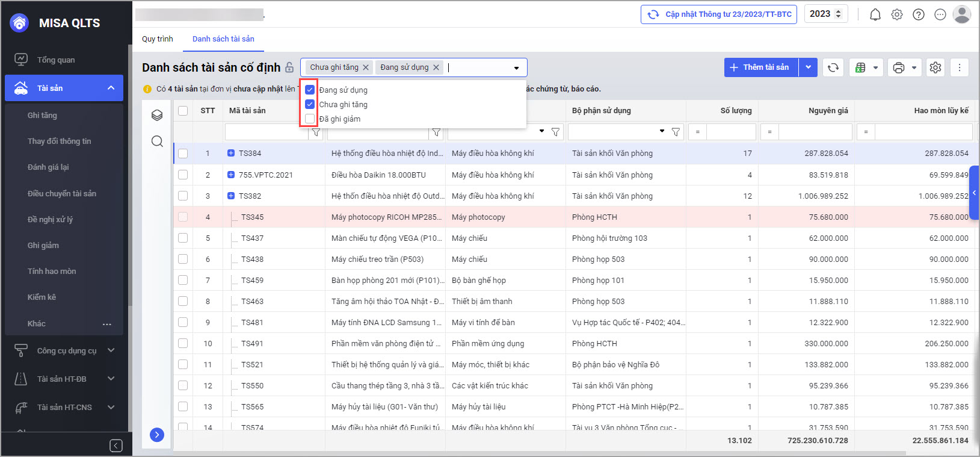Viewport: 980px width, 457px height.
Task: Click the search magnifier icon in side panel
Action: (157, 141)
